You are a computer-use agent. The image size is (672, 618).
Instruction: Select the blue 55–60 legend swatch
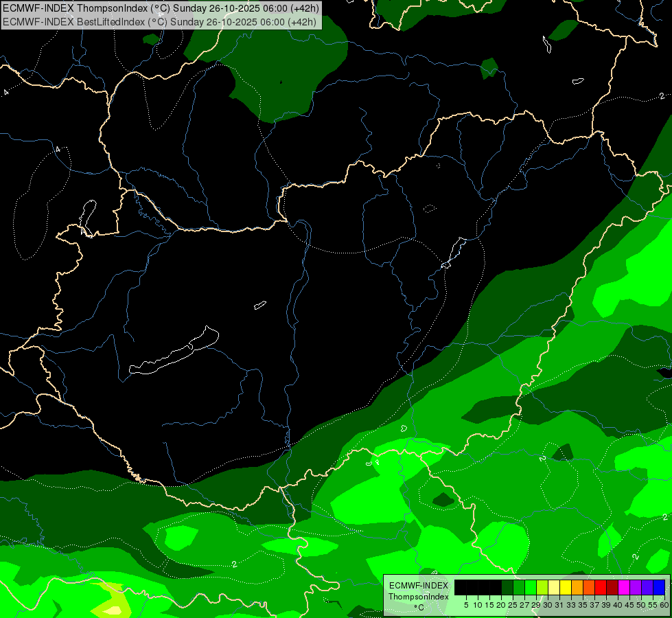click(659, 587)
